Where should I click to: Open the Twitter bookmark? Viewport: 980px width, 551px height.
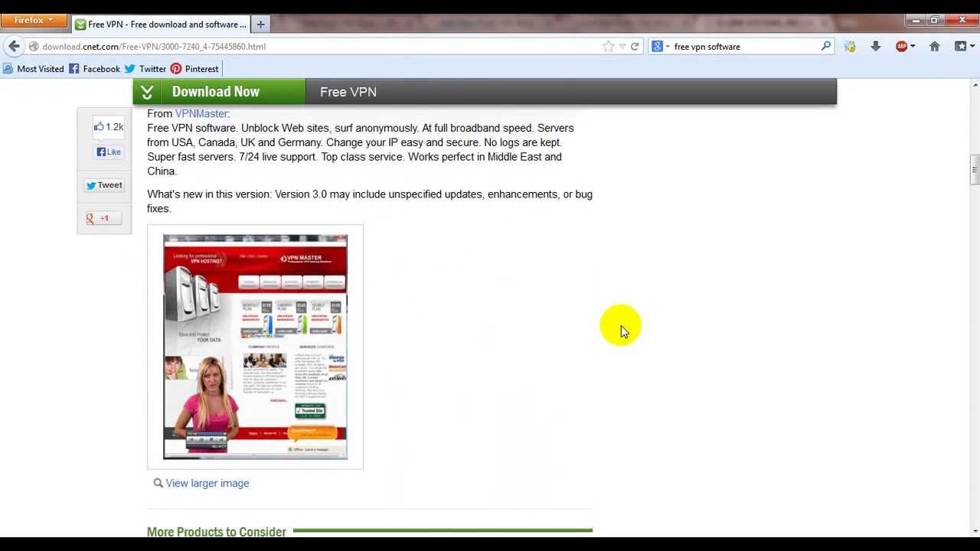point(145,69)
